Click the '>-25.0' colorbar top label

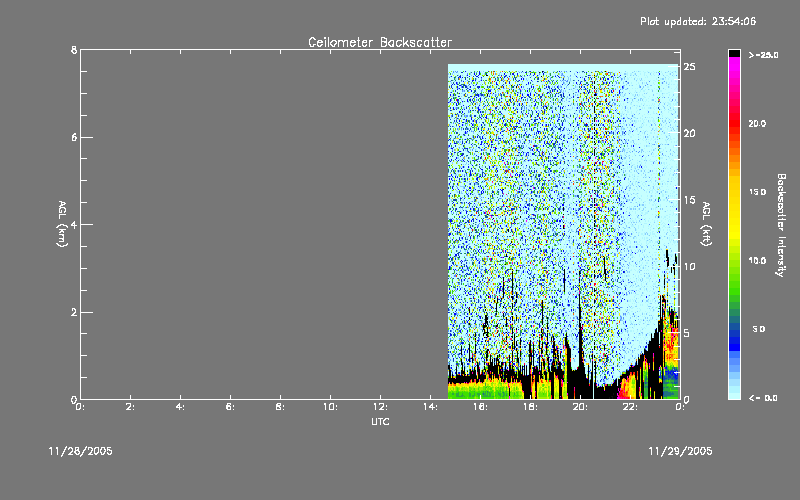coord(763,55)
